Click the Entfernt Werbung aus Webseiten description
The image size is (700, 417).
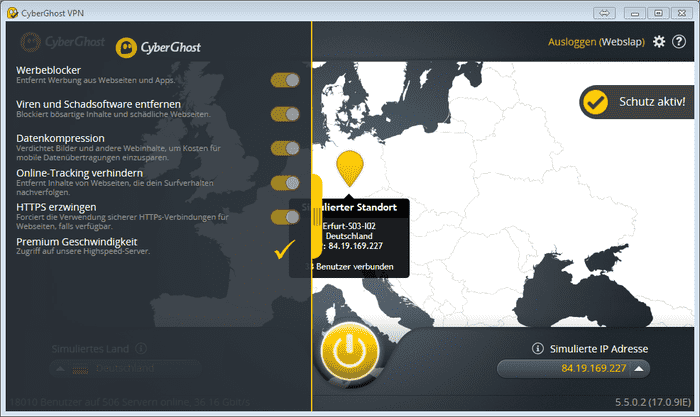(x=96, y=80)
